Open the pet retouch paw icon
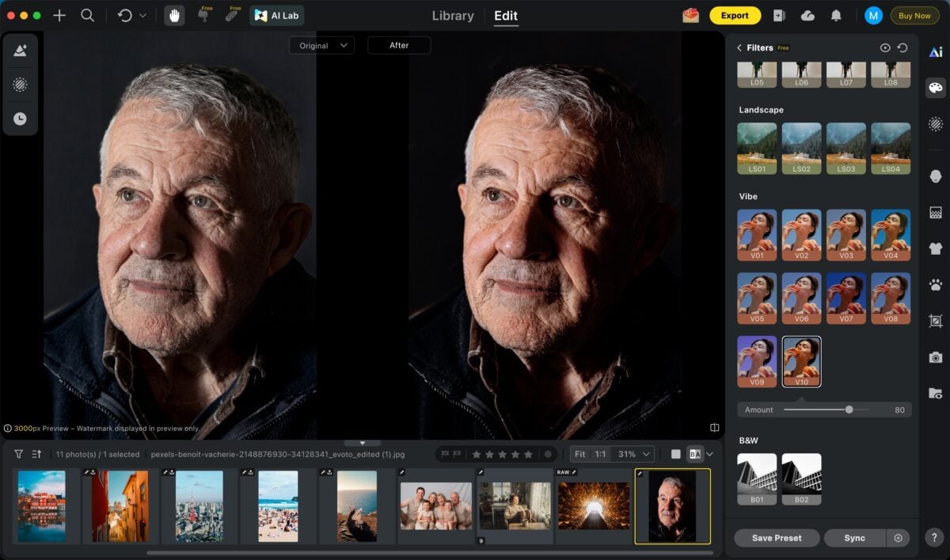The image size is (950, 560). (x=936, y=285)
